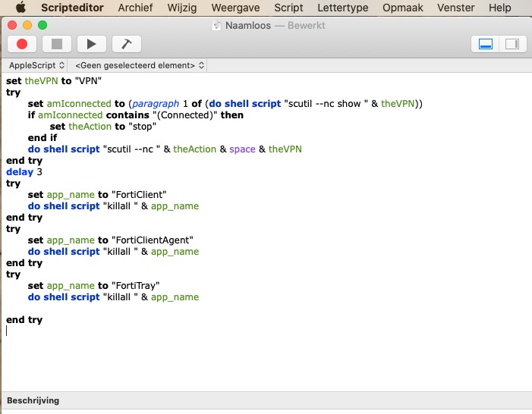Viewport: 532px width, 414px height.
Task: Run the script with the Play button
Action: click(x=92, y=44)
